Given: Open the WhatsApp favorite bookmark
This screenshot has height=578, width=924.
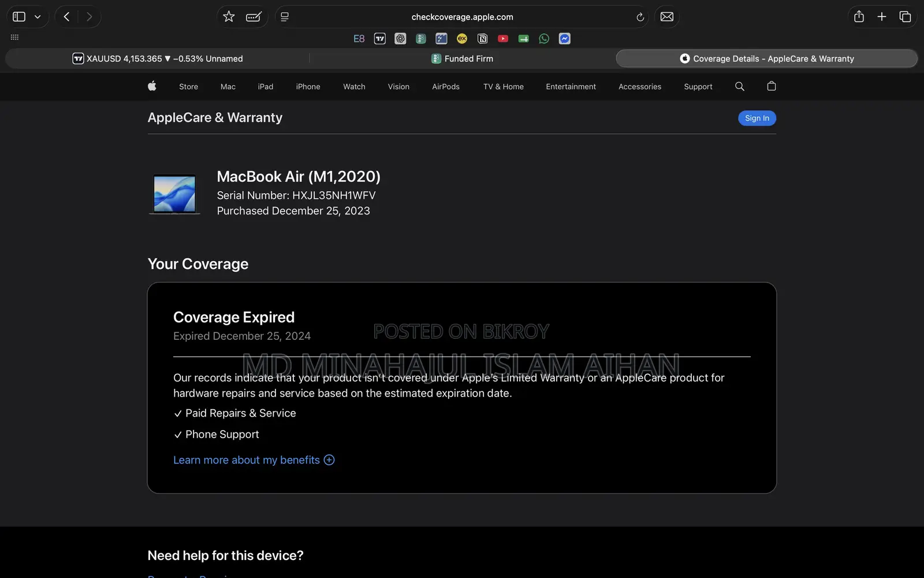Looking at the screenshot, I should pos(544,39).
